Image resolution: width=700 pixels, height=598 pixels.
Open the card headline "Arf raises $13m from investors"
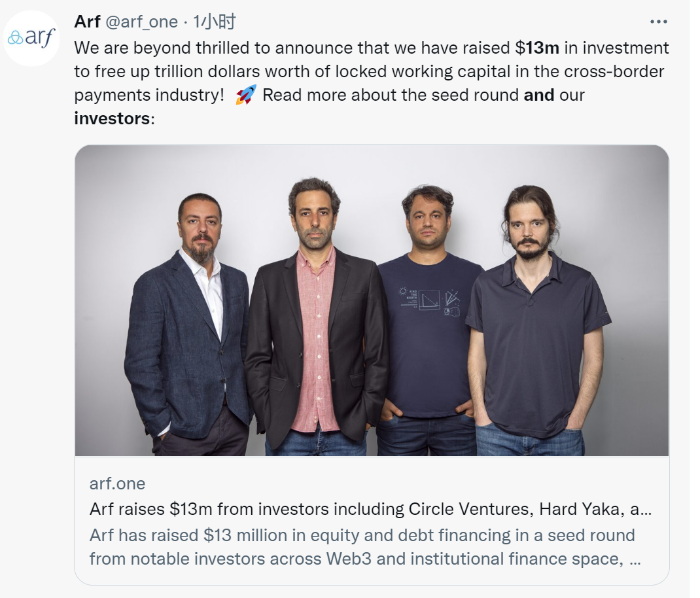pyautogui.click(x=370, y=509)
